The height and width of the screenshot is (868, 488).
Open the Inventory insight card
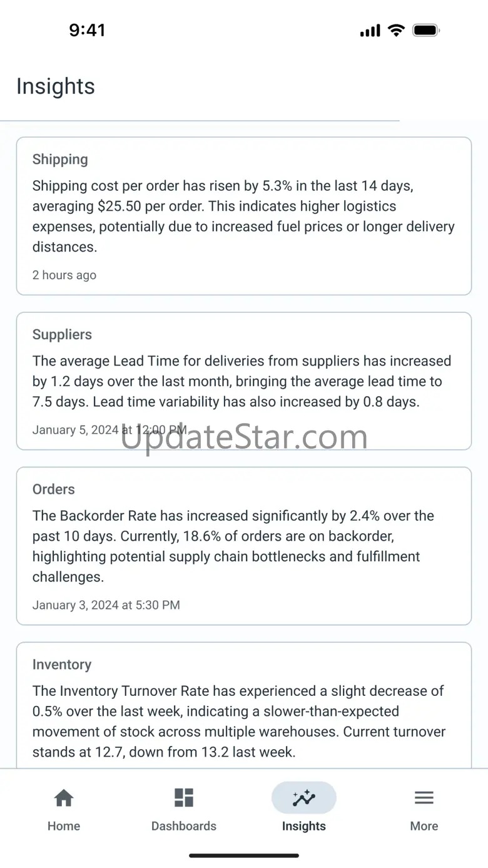click(x=244, y=705)
